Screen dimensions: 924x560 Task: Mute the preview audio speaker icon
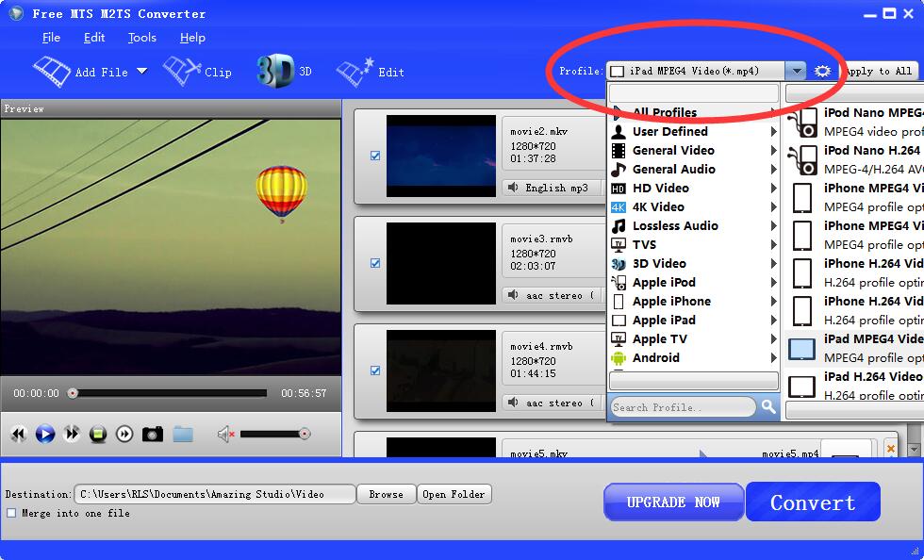(225, 435)
